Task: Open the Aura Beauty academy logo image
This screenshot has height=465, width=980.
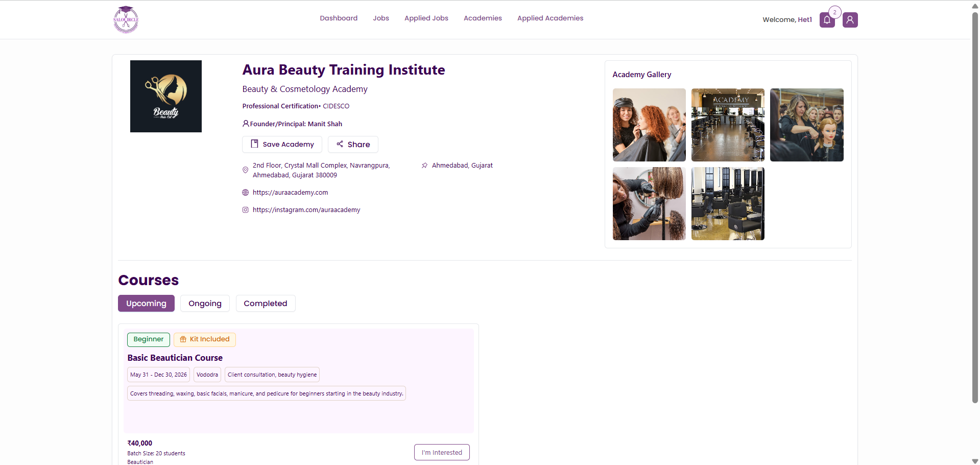Action: 166,96
